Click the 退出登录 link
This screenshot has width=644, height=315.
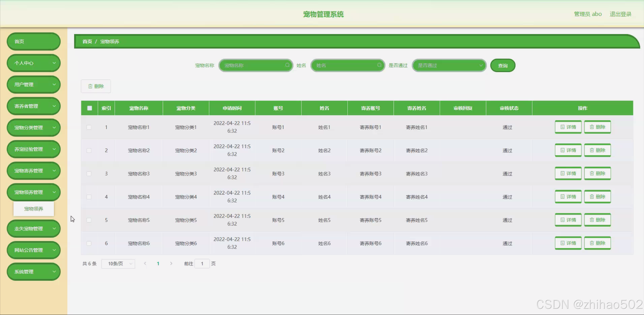(x=620, y=14)
